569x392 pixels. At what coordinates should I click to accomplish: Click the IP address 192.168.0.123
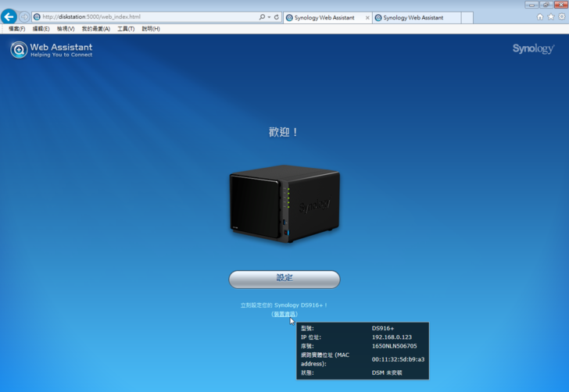tap(392, 337)
